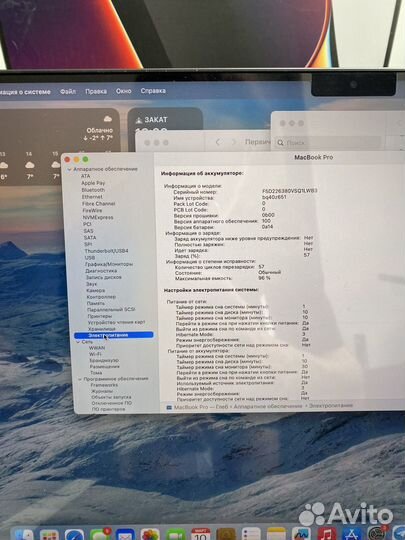This screenshot has height=540, width=405.
Task: Select Wi-Fi under Сеть
Action: tap(95, 354)
